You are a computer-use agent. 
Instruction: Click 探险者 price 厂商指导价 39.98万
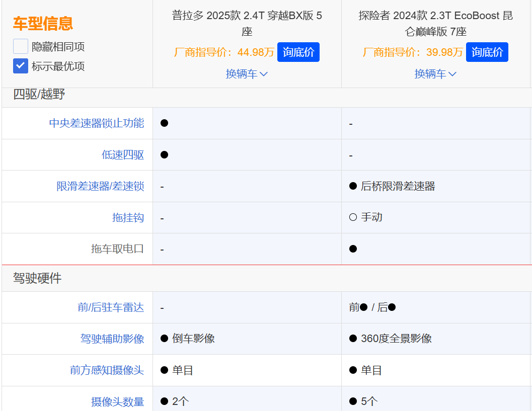click(413, 52)
